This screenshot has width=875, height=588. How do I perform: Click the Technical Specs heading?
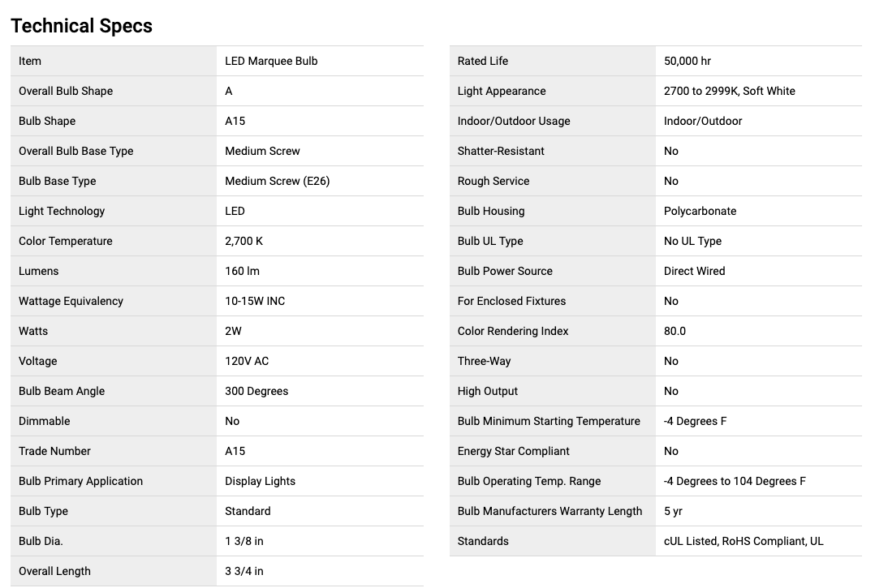(81, 26)
